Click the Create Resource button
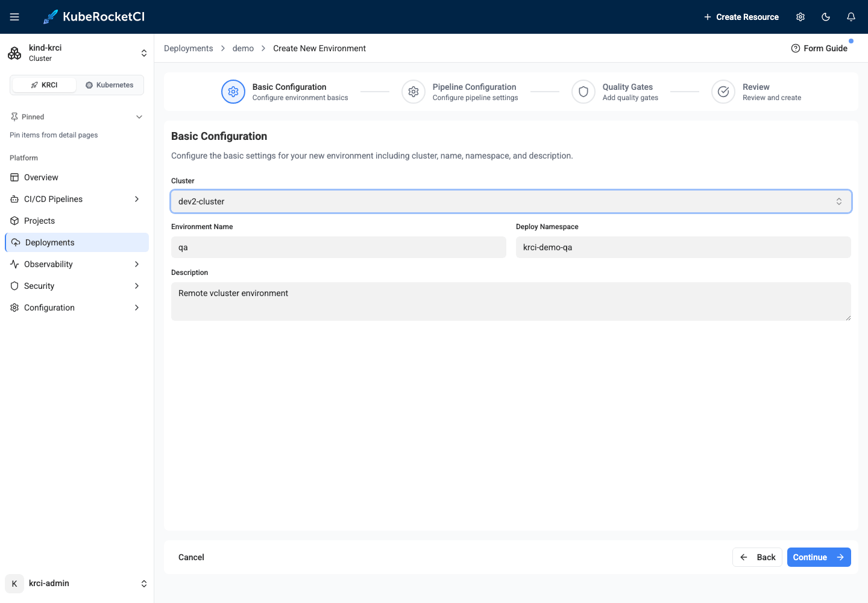 [741, 17]
